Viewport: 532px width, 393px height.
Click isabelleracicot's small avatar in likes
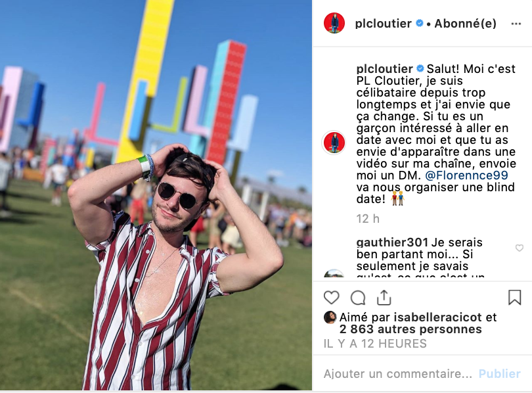[x=330, y=317]
